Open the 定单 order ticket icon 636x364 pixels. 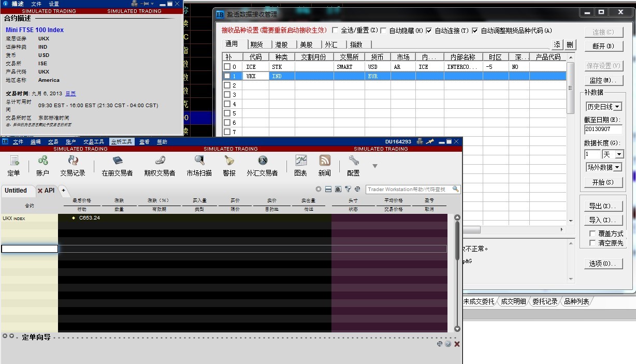[14, 165]
